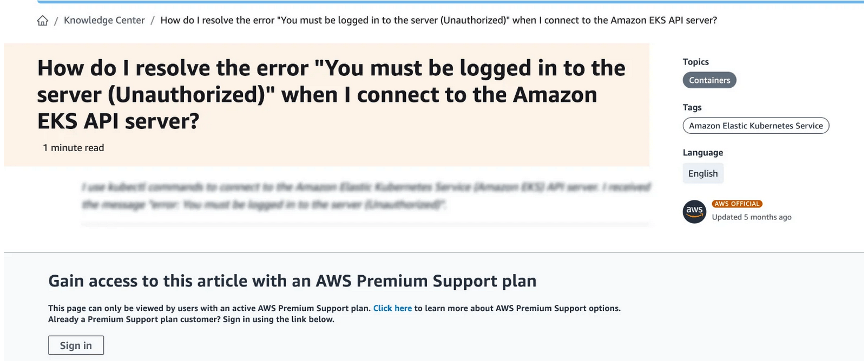Click the blurred article summary text
This screenshot has height=364, width=868.
click(x=366, y=196)
